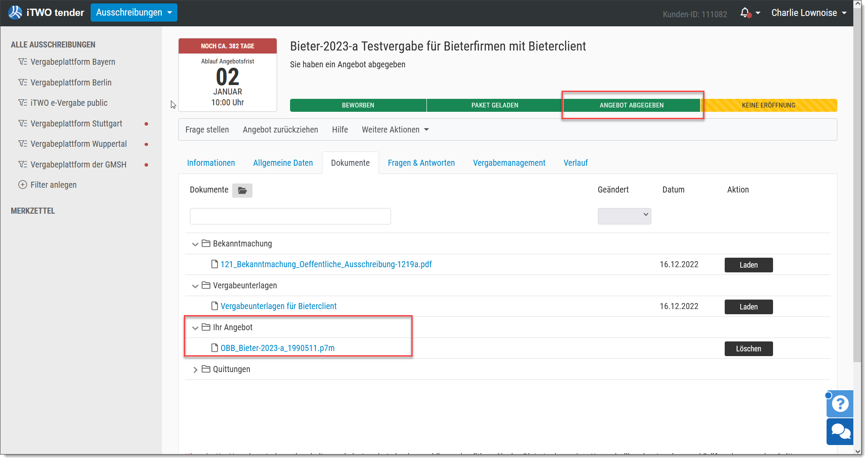This screenshot has width=868, height=461.
Task: Click the Quittungen folder icon
Action: [x=206, y=369]
